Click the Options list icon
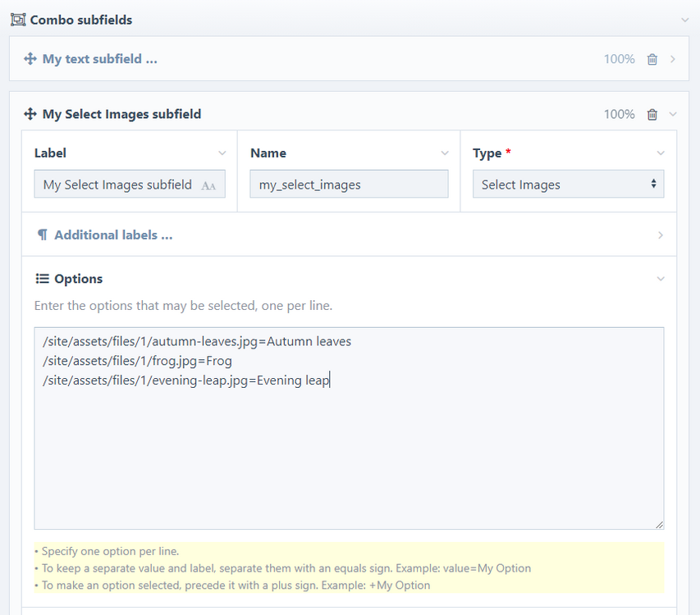The width and height of the screenshot is (700, 615). click(43, 279)
